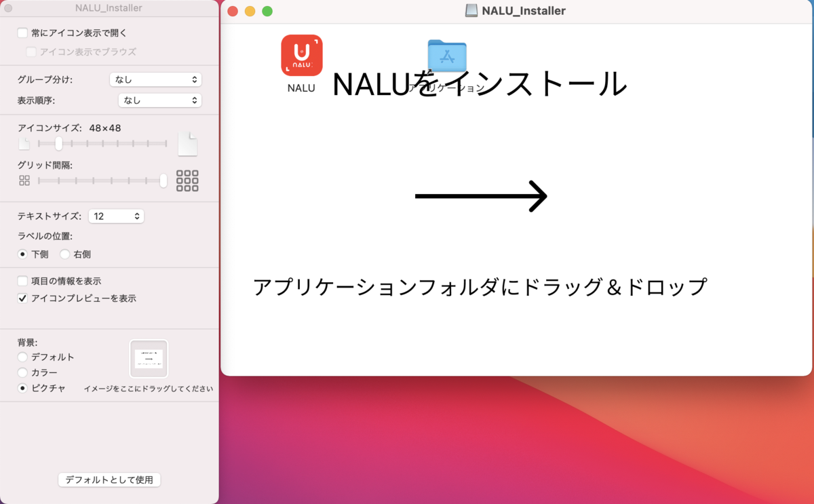This screenshot has width=814, height=504.
Task: Choose デフォルト background radio
Action: [x=23, y=357]
